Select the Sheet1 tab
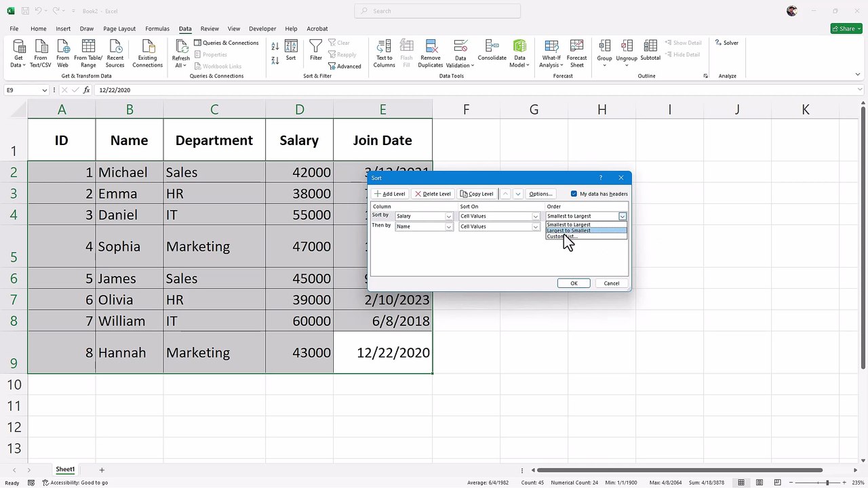 (65, 470)
